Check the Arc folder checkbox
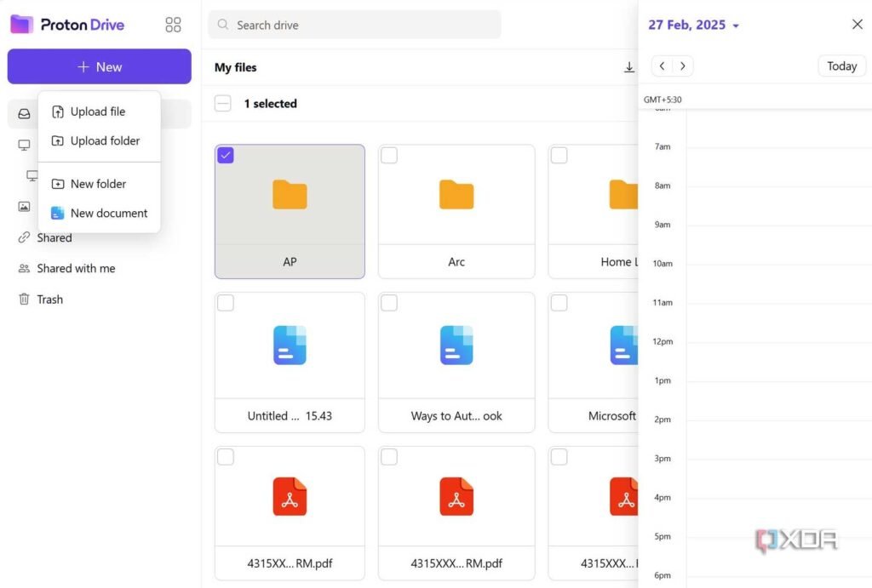Viewport: 872px width, 588px height. coord(389,156)
